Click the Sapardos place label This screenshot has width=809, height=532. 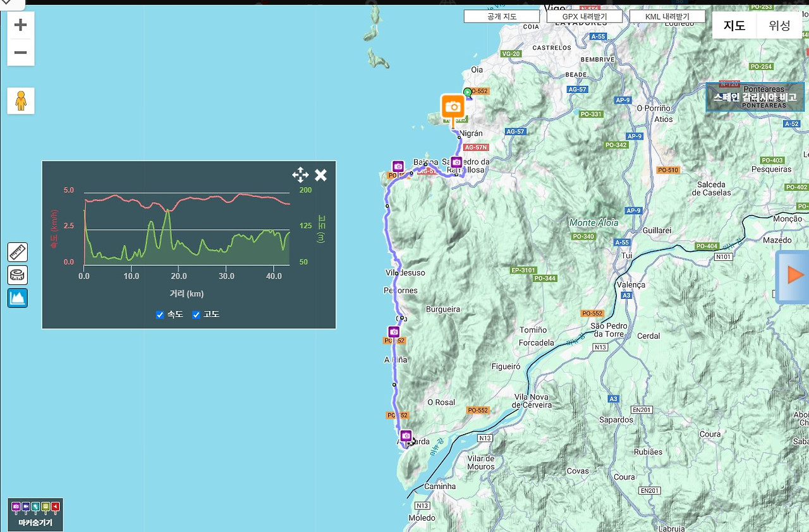(616, 420)
